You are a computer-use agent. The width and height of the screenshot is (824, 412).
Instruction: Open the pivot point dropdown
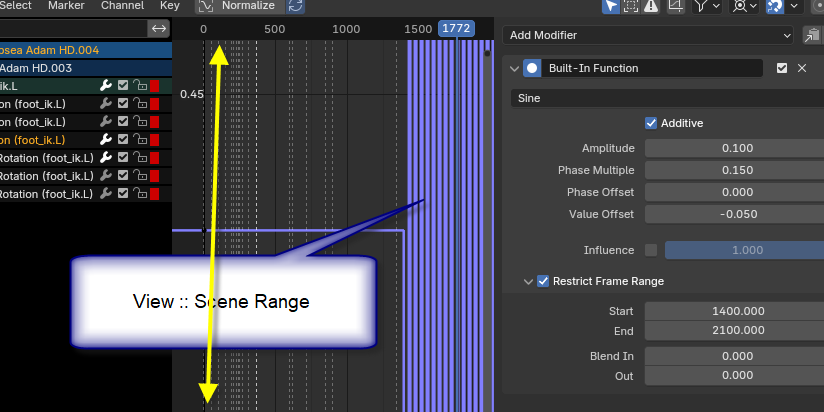[x=745, y=6]
